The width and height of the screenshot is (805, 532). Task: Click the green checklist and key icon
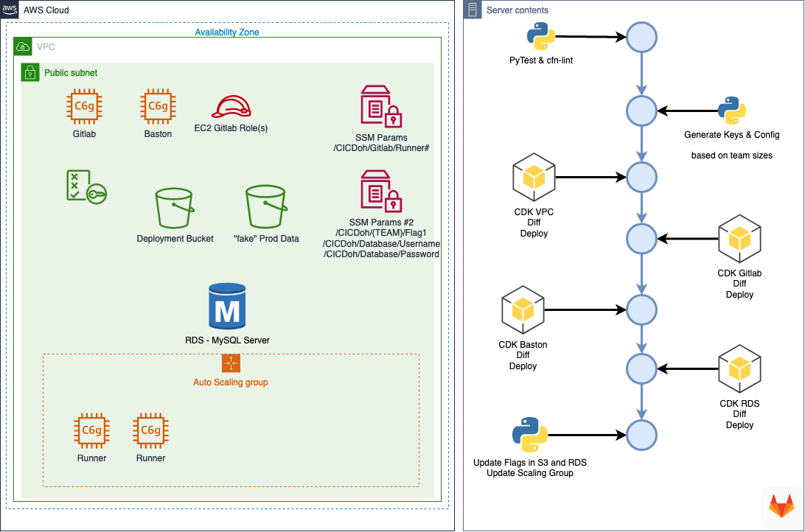[86, 187]
